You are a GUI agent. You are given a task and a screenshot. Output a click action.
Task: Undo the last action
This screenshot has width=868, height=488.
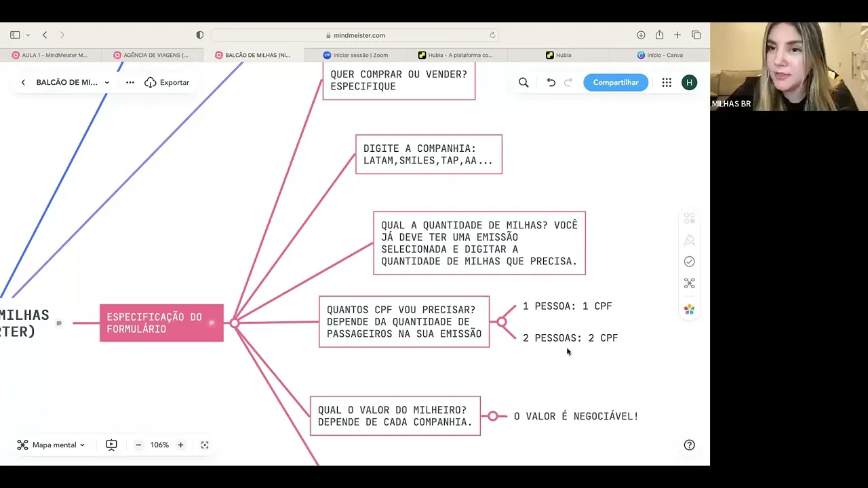tap(551, 83)
